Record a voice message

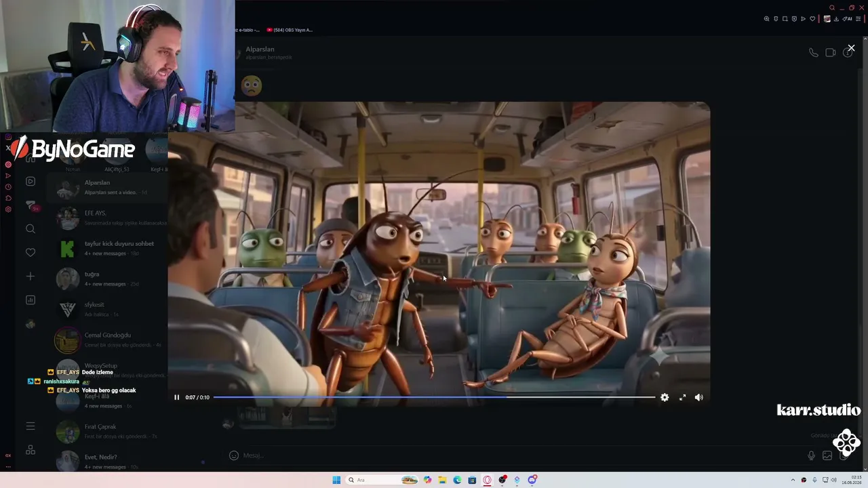pos(811,455)
